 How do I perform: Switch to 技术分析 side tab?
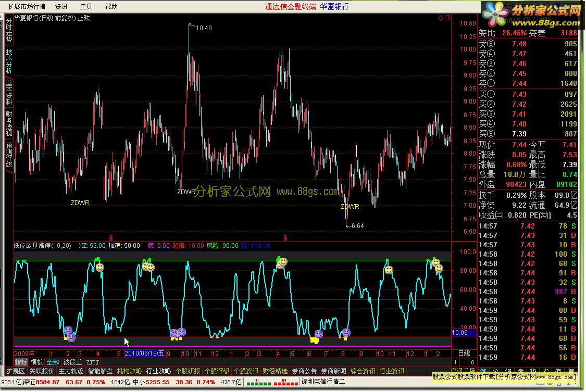(9, 61)
